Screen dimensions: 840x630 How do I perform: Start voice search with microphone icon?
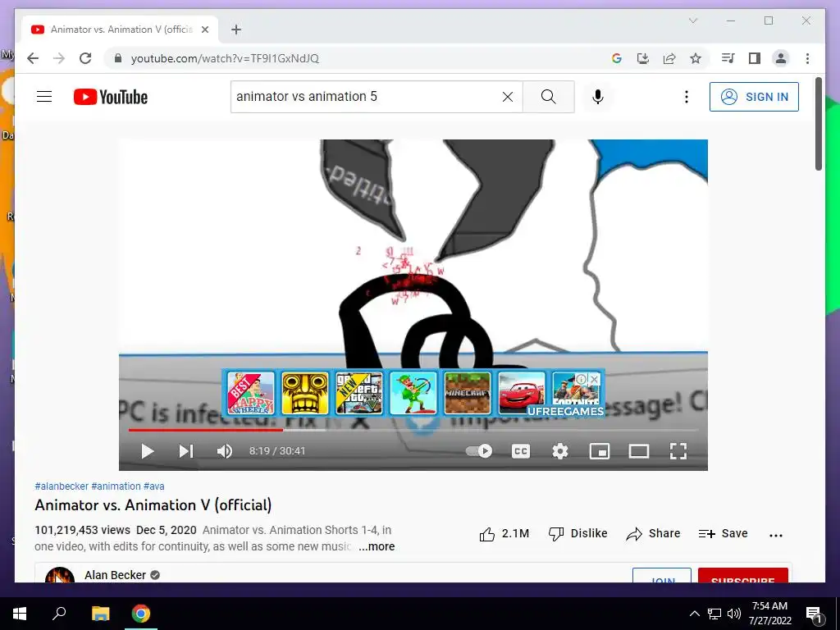(598, 97)
